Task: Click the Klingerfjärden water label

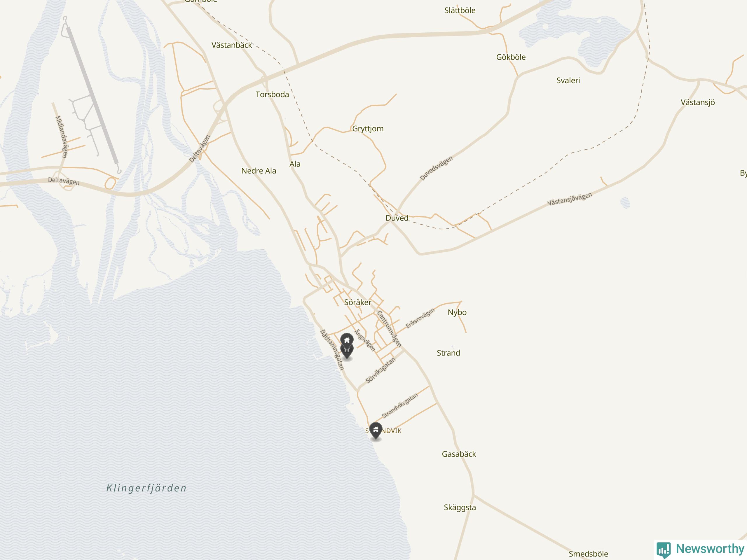Action: tap(146, 488)
